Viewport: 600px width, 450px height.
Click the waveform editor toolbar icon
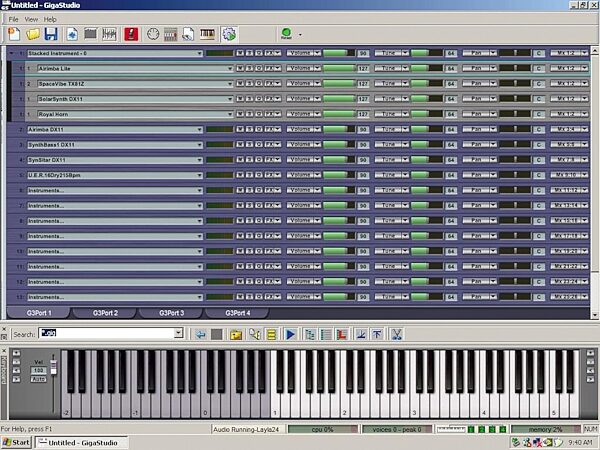coord(109,34)
